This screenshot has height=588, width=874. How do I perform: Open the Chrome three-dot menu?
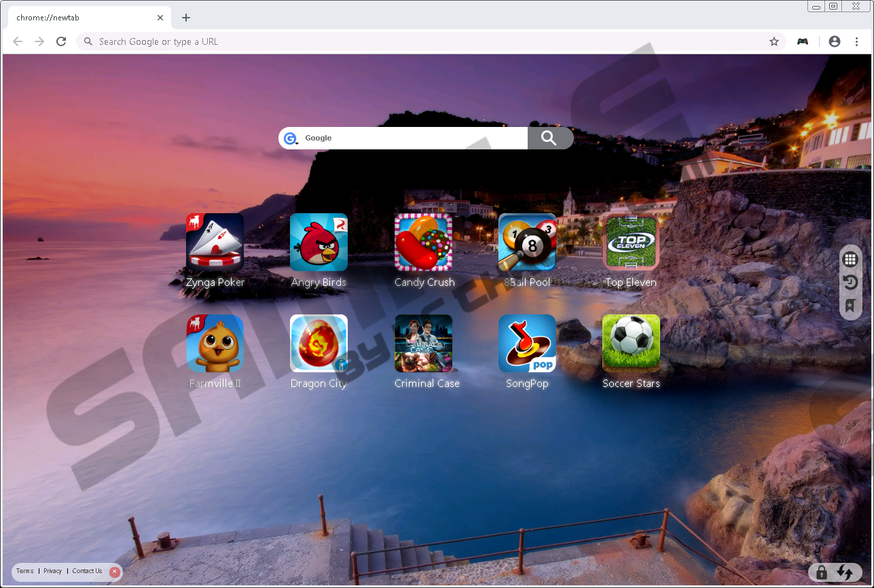(856, 41)
